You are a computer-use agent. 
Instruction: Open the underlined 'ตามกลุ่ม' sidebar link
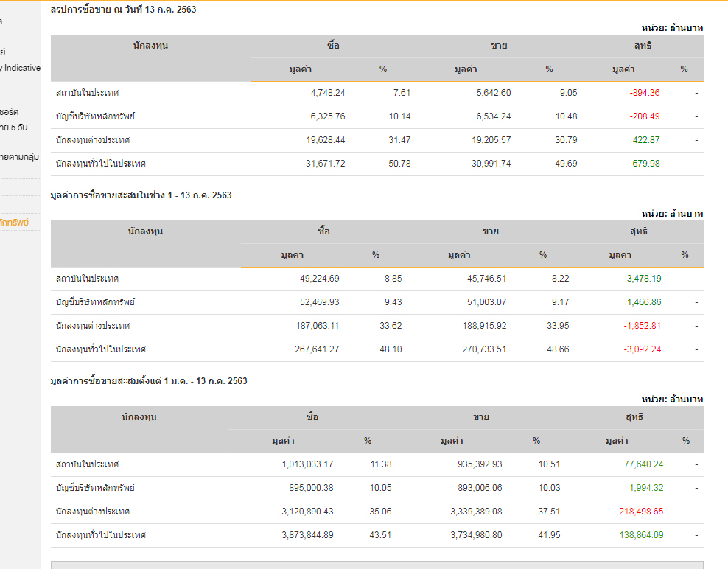point(20,157)
